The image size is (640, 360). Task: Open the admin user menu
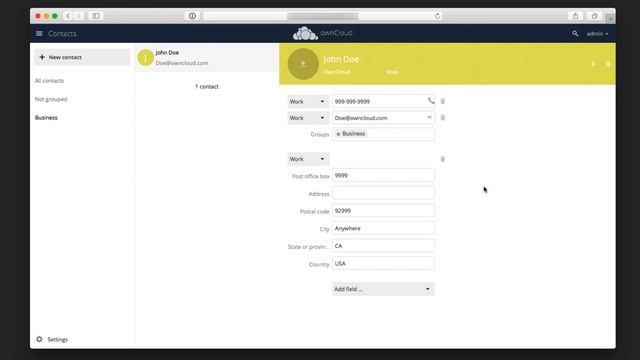pyautogui.click(x=597, y=34)
